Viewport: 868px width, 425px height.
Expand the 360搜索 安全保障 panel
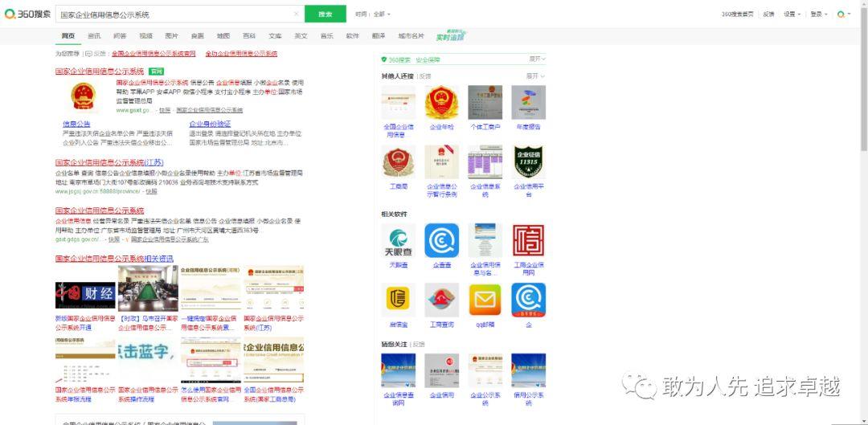click(537, 59)
